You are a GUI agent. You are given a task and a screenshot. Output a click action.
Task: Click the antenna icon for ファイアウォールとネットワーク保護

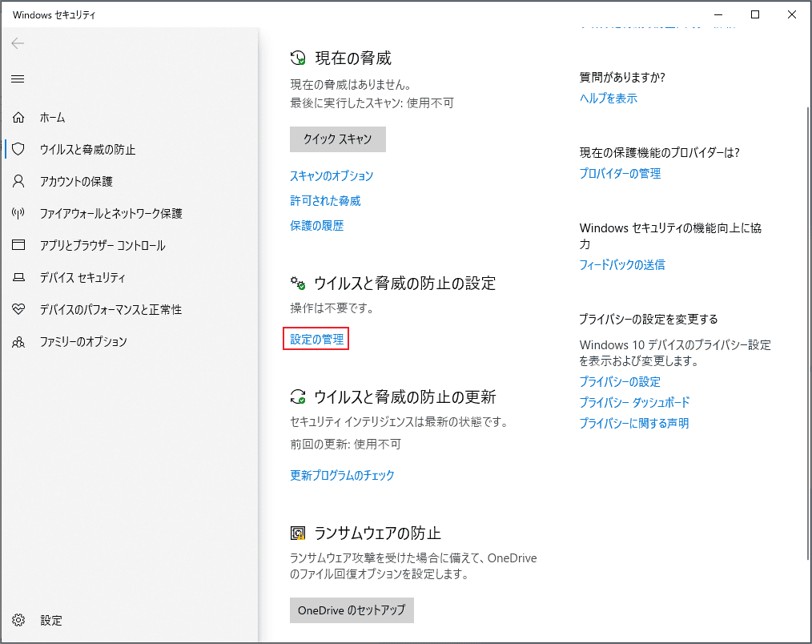click(18, 213)
